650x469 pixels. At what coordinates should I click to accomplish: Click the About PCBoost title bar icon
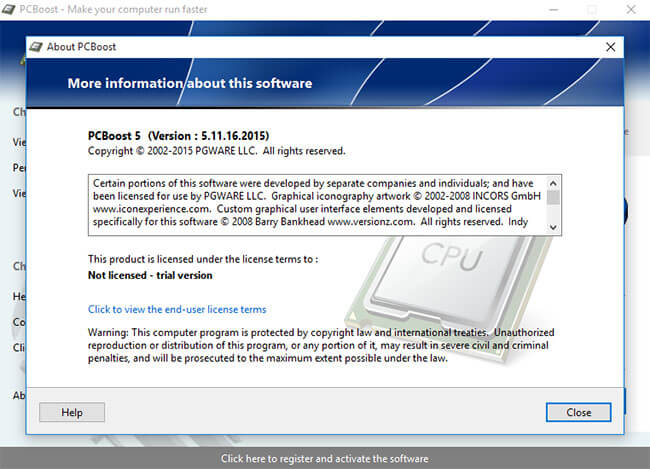(36, 46)
